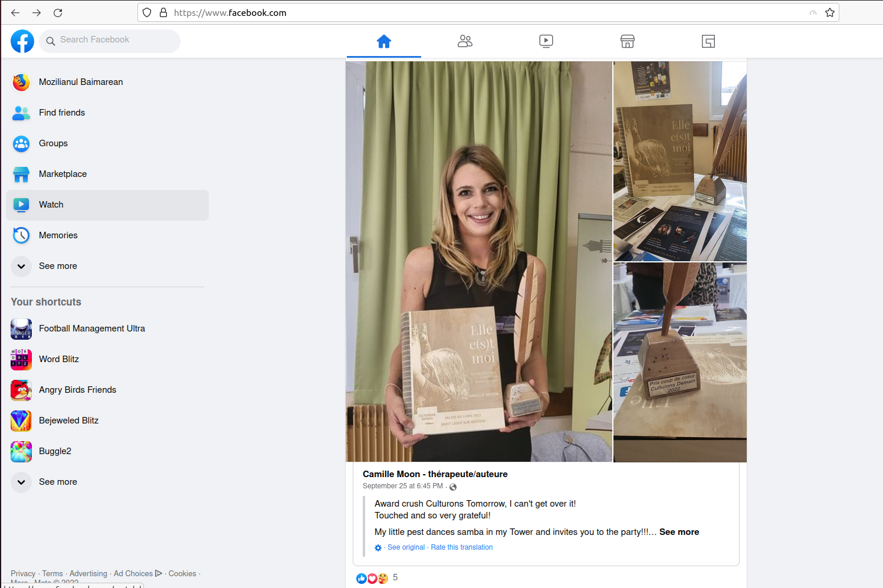This screenshot has height=588, width=883.
Task: Open the Gaming tab icon in top bar
Action: pos(708,41)
